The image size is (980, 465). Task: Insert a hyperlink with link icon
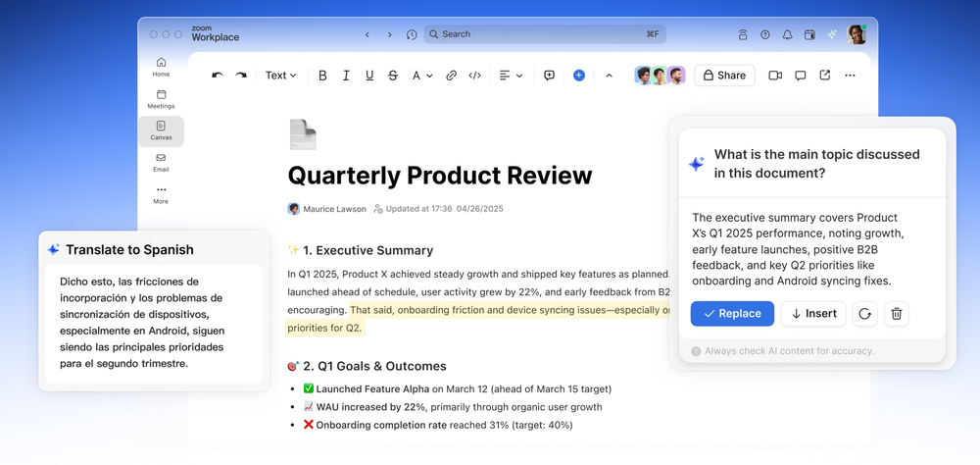[451, 76]
